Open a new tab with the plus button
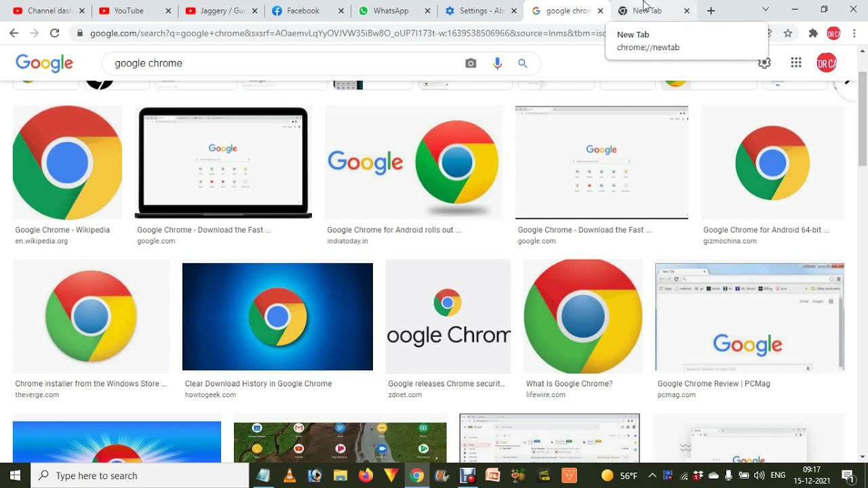The image size is (868, 488). coord(711,11)
